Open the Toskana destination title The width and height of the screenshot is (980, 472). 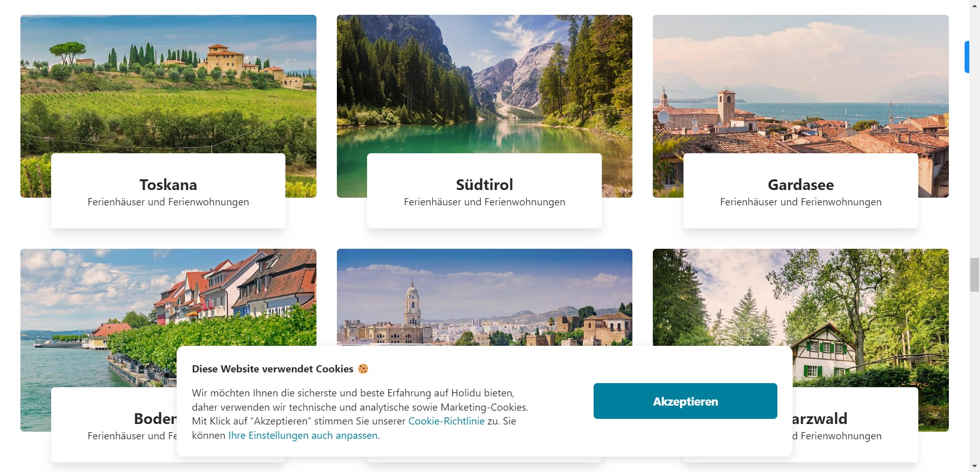168,184
